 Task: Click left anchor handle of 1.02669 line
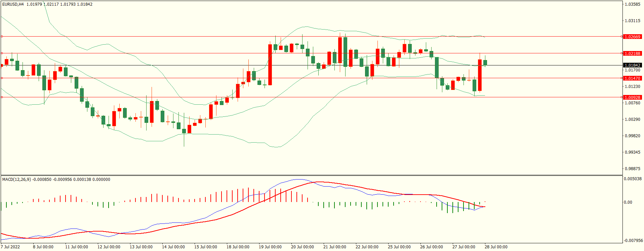click(2, 36)
